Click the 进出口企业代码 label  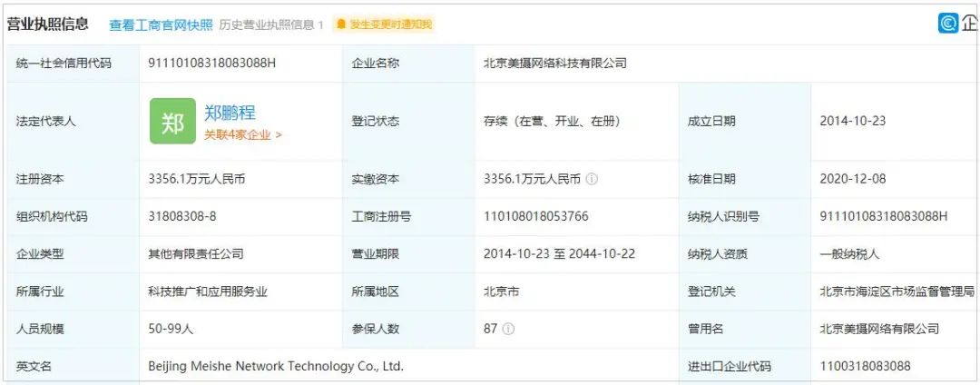(x=730, y=367)
